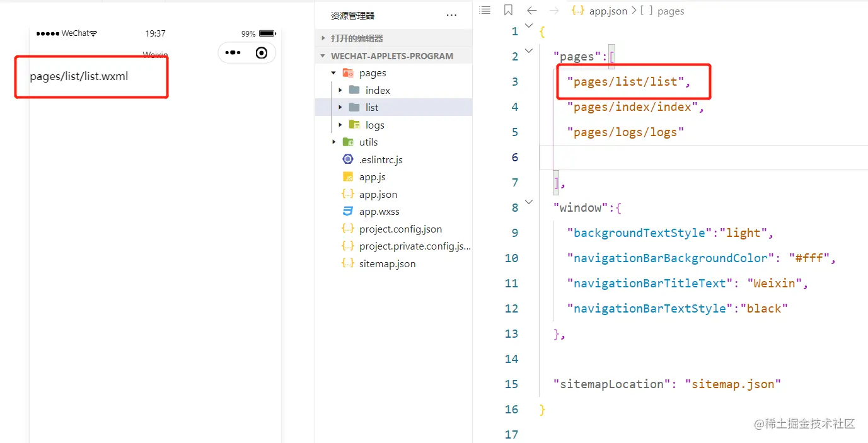Viewport: 868px width, 443px height.
Task: Click "pages/logs/logs" string on line 5
Action: (625, 132)
